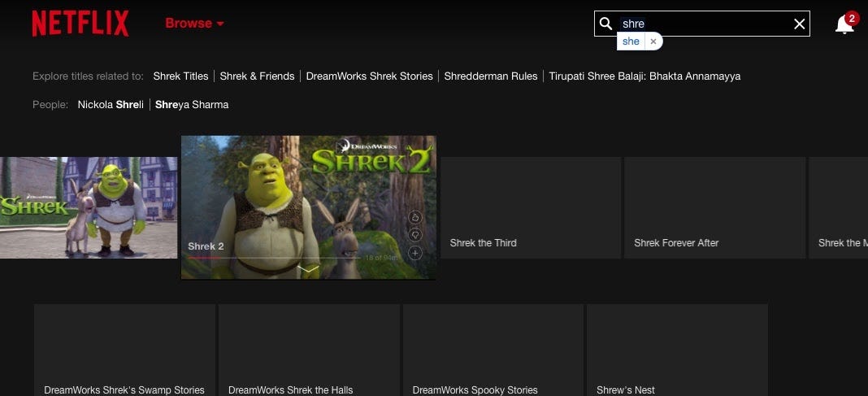Open 'Shredderman Rules' related link

490,76
